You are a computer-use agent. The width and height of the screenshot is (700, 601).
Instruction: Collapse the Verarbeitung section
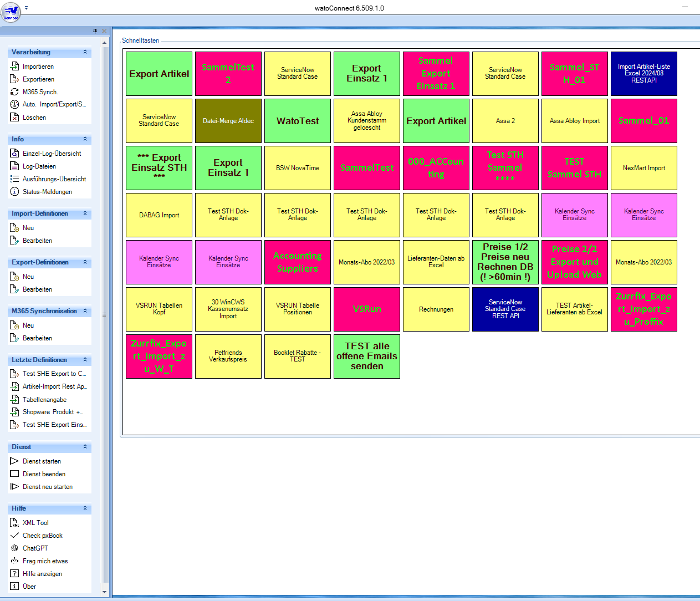(x=85, y=52)
